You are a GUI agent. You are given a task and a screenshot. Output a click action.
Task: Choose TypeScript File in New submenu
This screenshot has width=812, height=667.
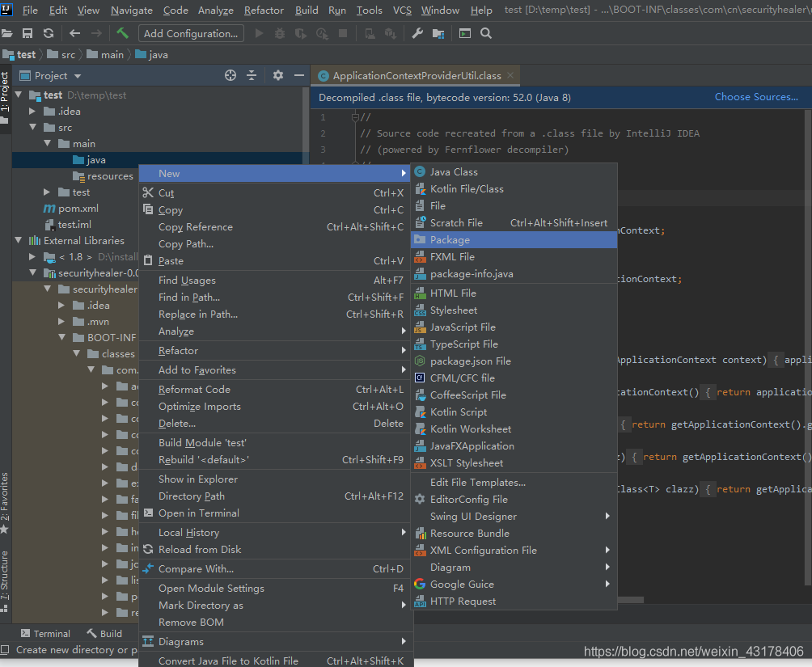[x=514, y=344]
